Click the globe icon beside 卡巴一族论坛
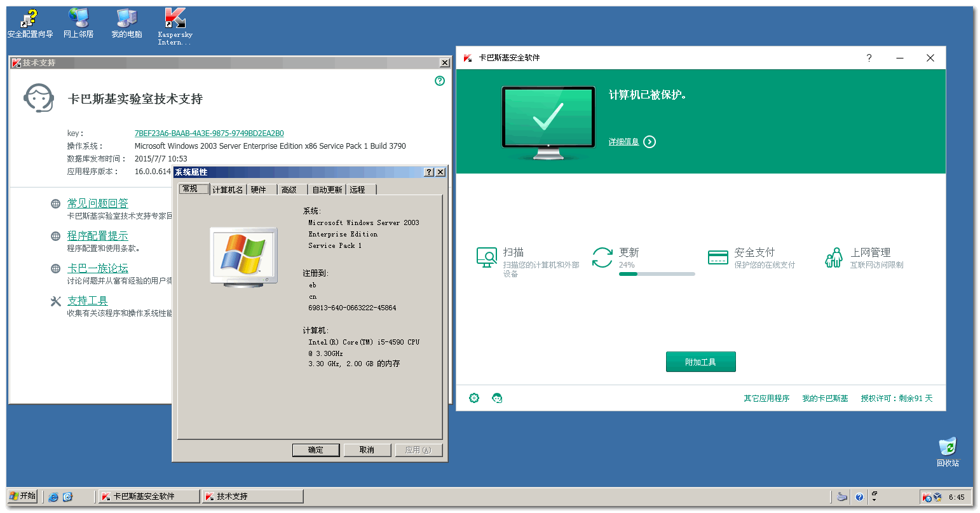This screenshot has width=980, height=513. tap(56, 269)
